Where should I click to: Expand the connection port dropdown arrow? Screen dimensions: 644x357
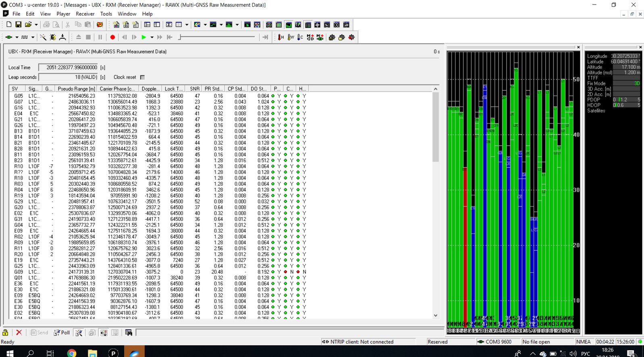[17, 37]
